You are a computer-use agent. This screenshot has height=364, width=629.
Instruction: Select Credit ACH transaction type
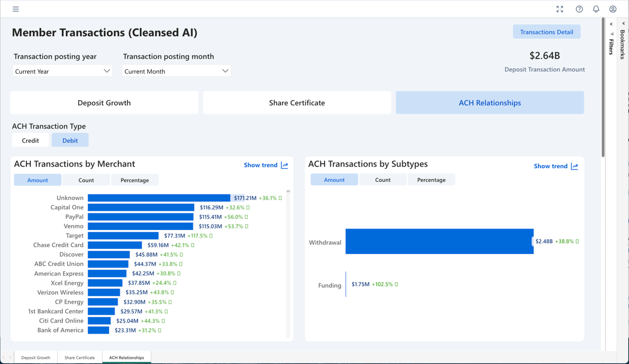(30, 140)
